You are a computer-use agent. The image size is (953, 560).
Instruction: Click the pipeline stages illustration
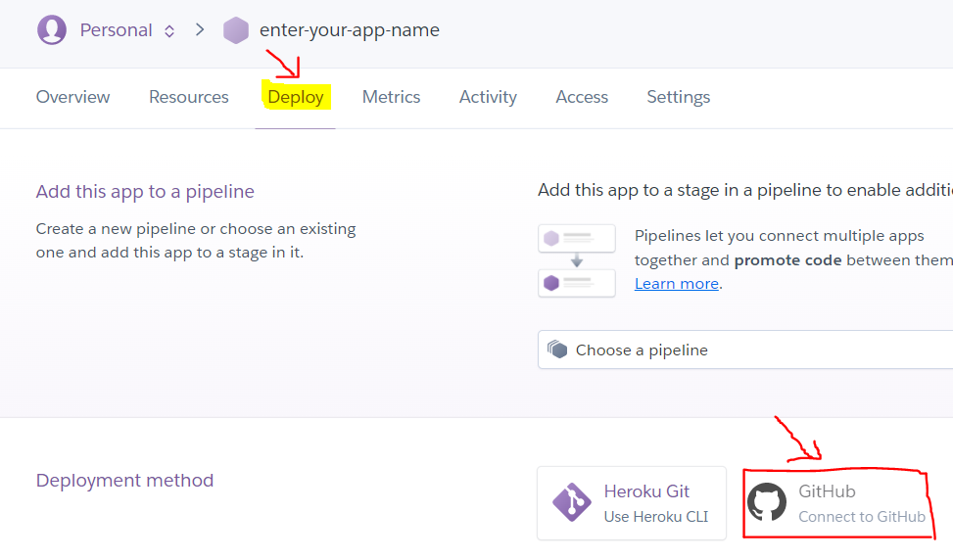pyautogui.click(x=577, y=260)
